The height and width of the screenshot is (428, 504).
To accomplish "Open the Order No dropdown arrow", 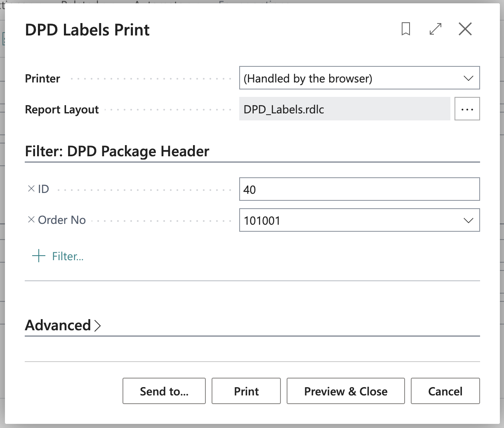I will (468, 221).
